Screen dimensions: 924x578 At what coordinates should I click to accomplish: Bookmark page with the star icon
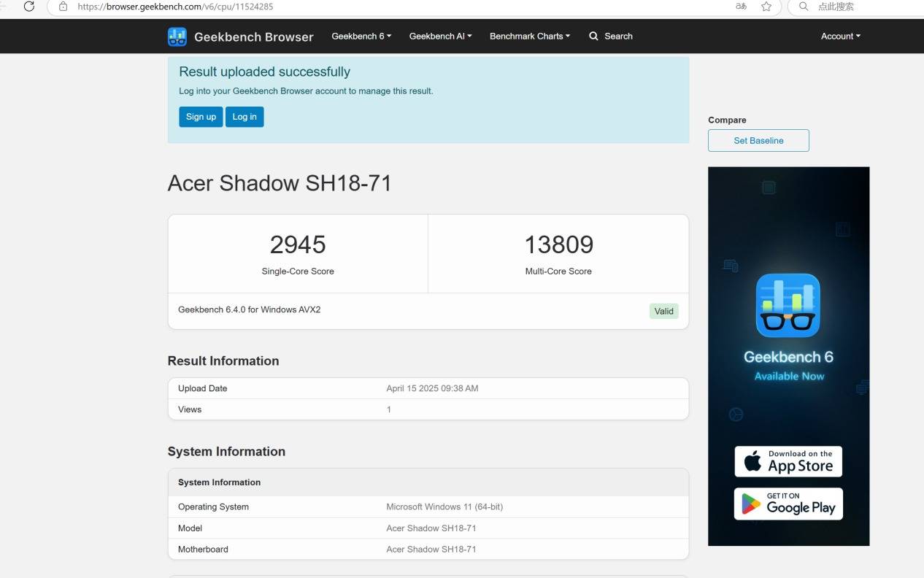766,7
